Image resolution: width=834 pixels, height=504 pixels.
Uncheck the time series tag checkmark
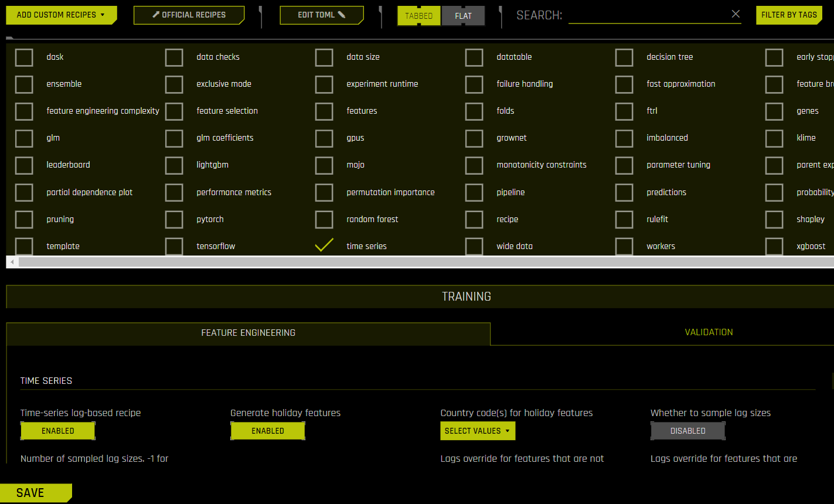pos(324,244)
